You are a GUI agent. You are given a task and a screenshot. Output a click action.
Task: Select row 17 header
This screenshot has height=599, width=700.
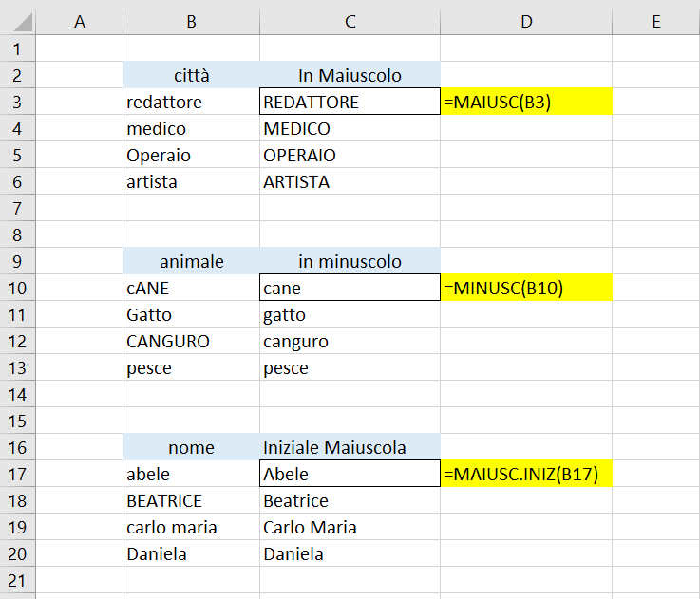point(17,474)
